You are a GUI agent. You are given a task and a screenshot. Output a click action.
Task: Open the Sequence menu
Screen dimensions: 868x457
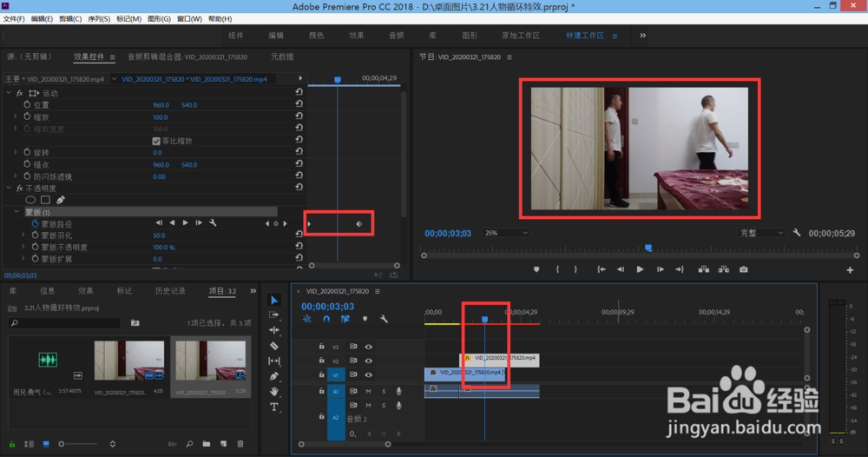(99, 19)
